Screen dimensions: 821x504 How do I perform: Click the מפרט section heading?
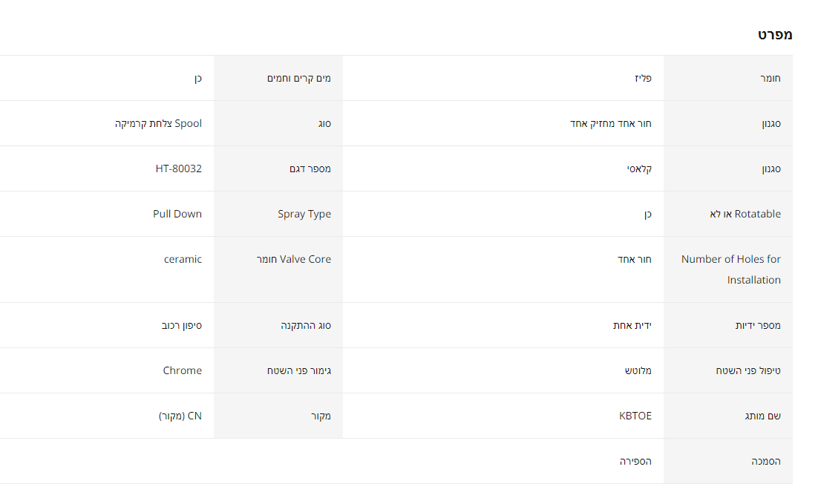click(775, 35)
